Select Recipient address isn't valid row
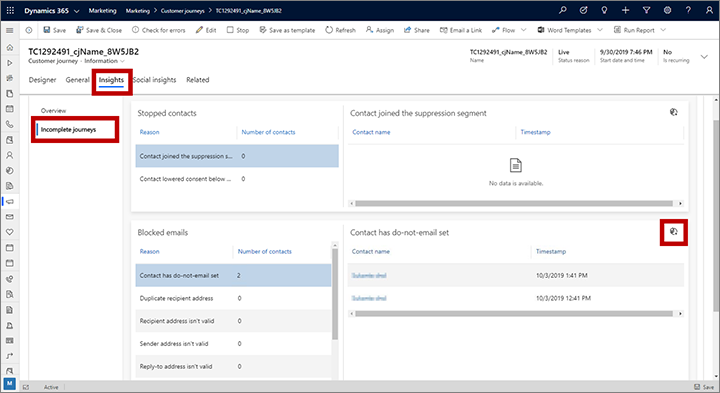Viewport: 720px width, 393px height. [x=233, y=321]
